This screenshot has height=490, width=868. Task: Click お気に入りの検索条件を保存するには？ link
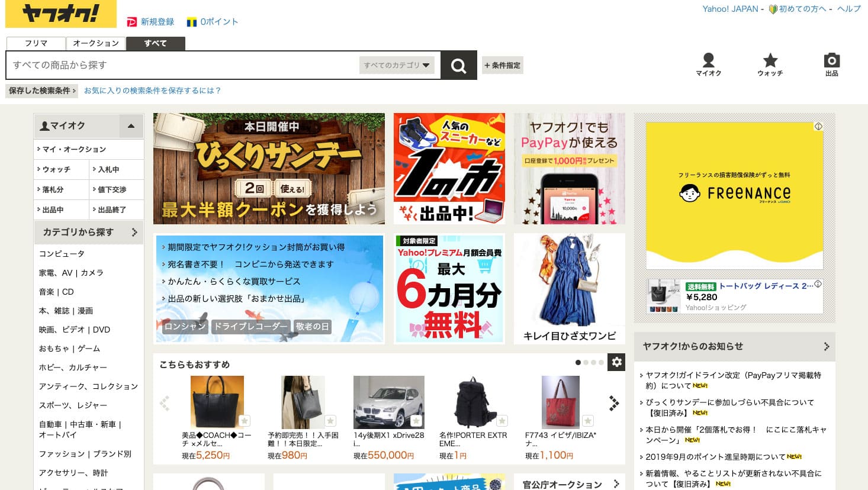point(152,91)
